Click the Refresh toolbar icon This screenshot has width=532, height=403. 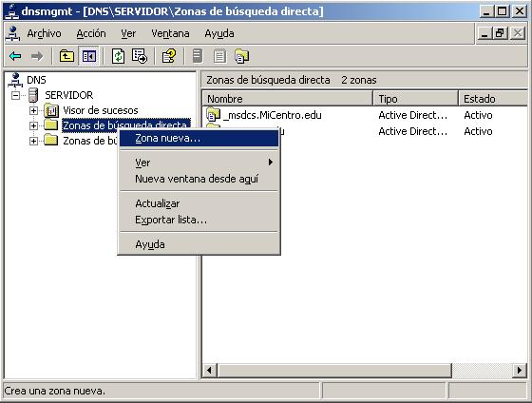[118, 56]
